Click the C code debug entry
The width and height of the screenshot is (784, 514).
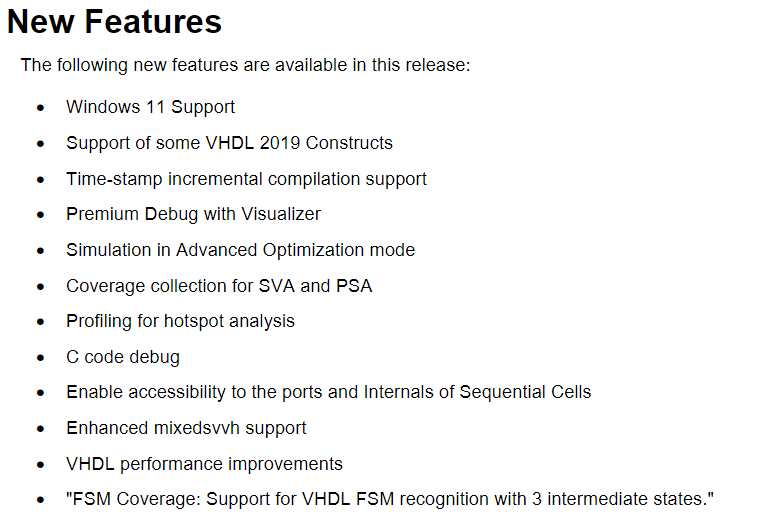click(x=122, y=357)
